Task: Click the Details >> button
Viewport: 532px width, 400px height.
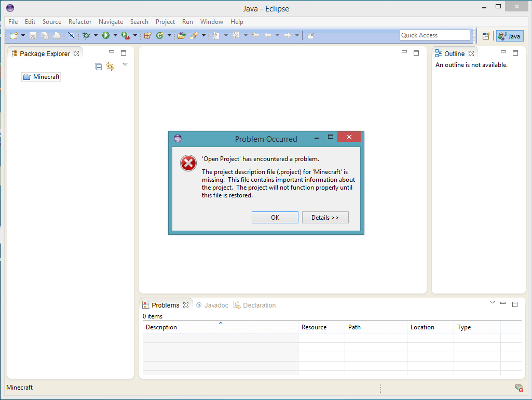Action: pos(325,218)
